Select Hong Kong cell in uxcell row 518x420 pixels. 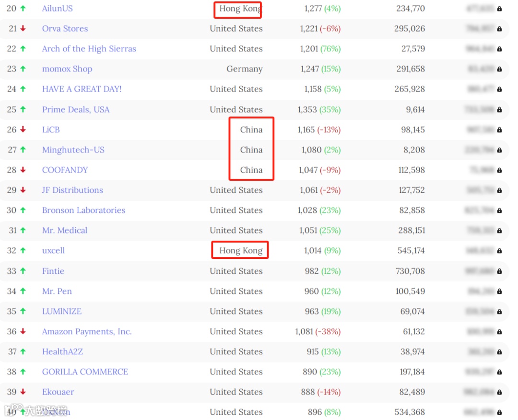(x=241, y=251)
